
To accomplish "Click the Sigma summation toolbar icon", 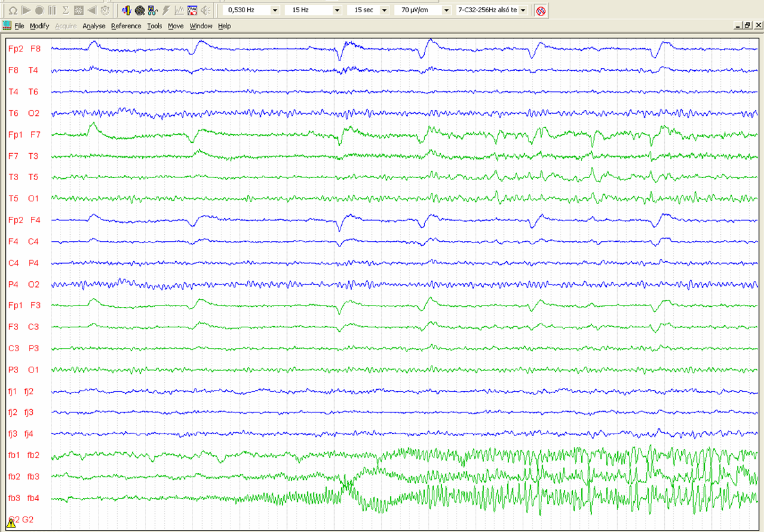I will pos(65,10).
